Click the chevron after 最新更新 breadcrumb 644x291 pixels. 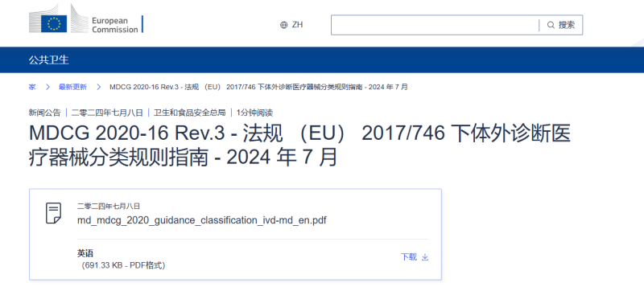[98, 87]
